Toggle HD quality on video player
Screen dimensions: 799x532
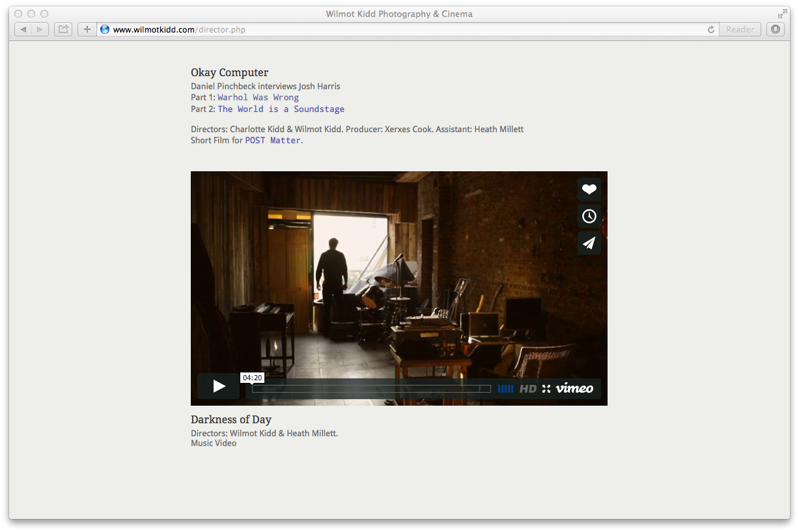527,389
